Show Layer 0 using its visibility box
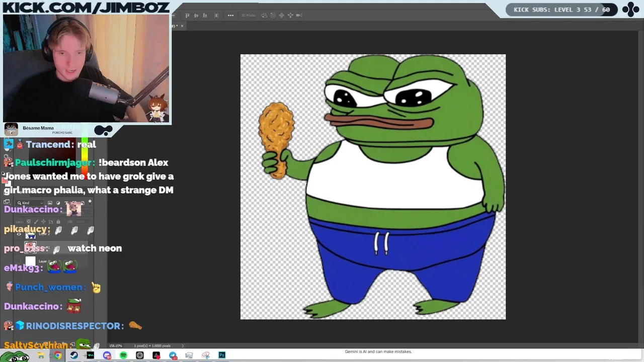This screenshot has width=644, height=362. tap(19, 261)
